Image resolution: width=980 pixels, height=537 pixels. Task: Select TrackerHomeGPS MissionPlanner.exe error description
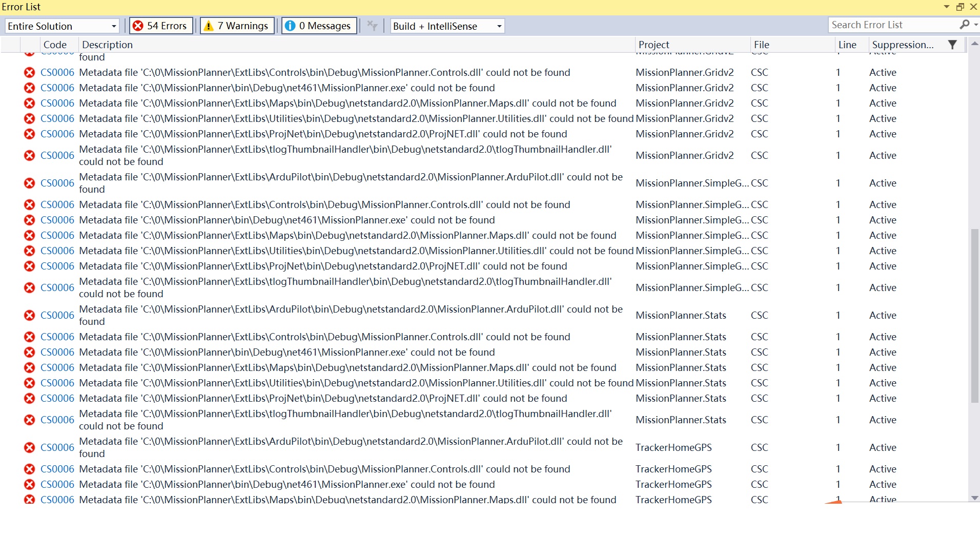click(287, 484)
